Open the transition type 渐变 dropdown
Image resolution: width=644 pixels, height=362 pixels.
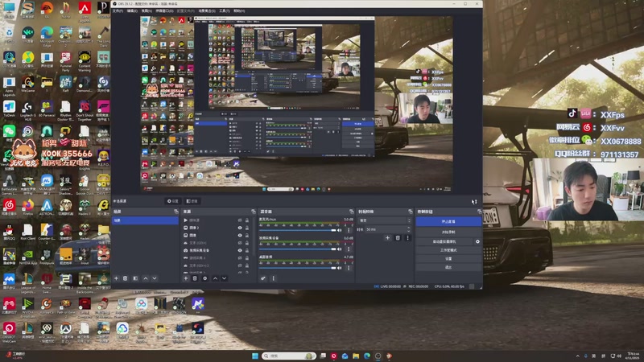click(x=385, y=220)
